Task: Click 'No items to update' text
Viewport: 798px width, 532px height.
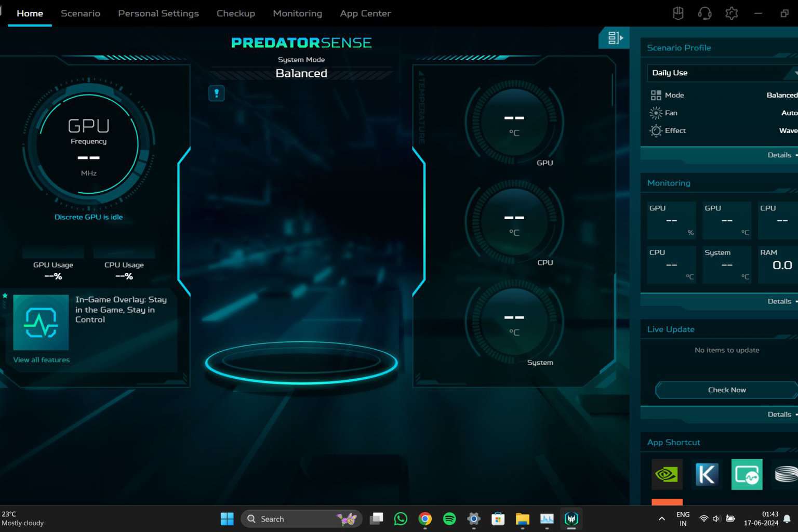Action: point(727,350)
